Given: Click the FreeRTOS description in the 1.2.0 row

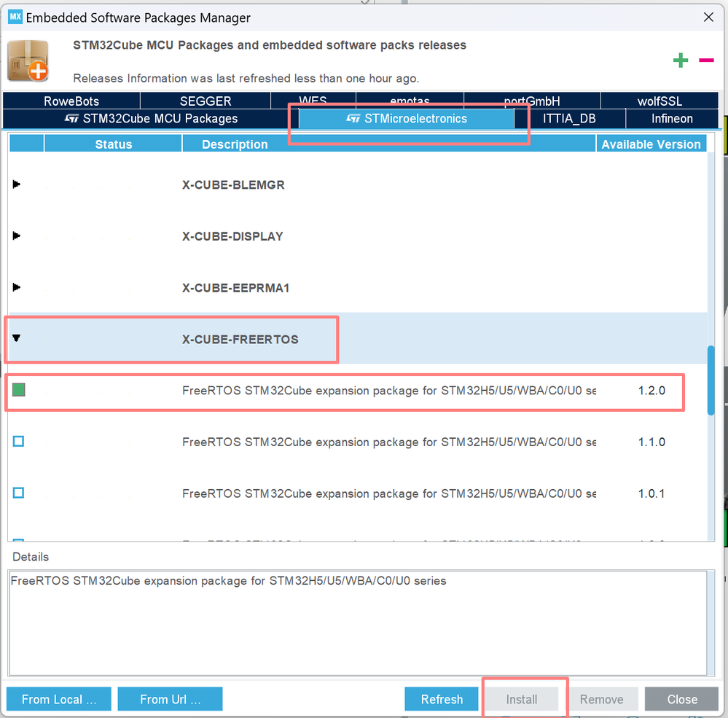Looking at the screenshot, I should [x=389, y=391].
